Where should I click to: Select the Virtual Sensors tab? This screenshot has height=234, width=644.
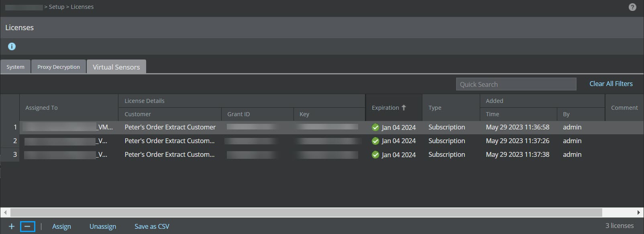pos(116,67)
